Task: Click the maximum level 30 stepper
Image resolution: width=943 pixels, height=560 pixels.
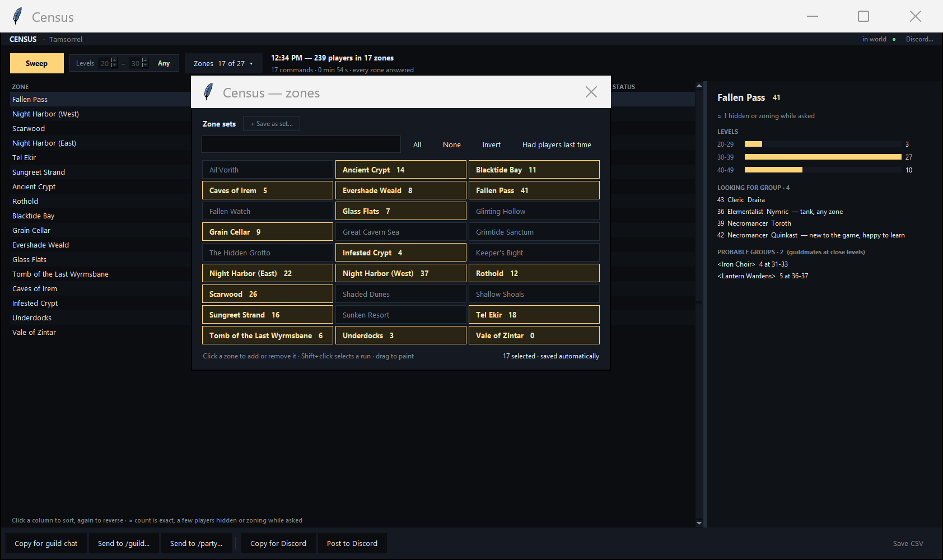Action: 144,63
